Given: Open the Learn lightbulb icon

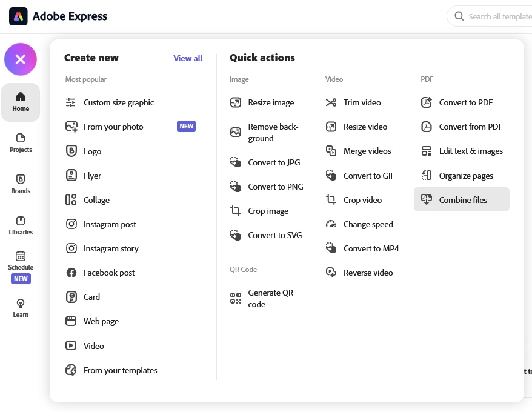Looking at the screenshot, I should point(21,303).
